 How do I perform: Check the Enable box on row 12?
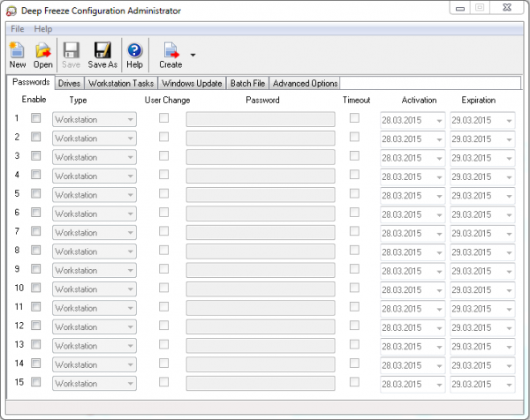pos(36,326)
